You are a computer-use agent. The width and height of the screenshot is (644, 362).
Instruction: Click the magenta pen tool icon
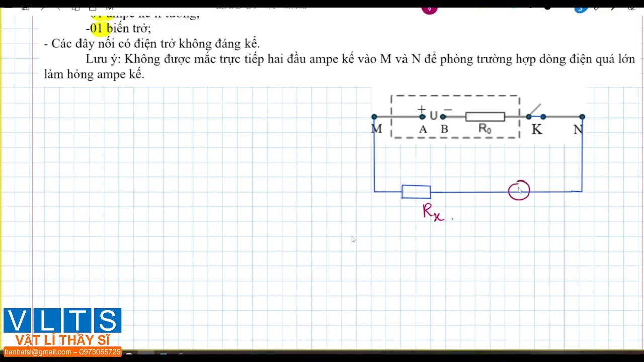(x=429, y=9)
